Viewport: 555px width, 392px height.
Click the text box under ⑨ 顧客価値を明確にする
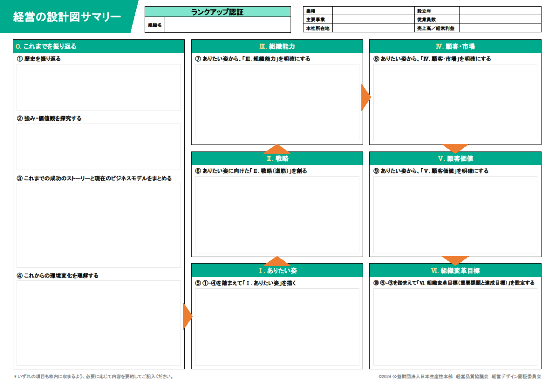(455, 215)
